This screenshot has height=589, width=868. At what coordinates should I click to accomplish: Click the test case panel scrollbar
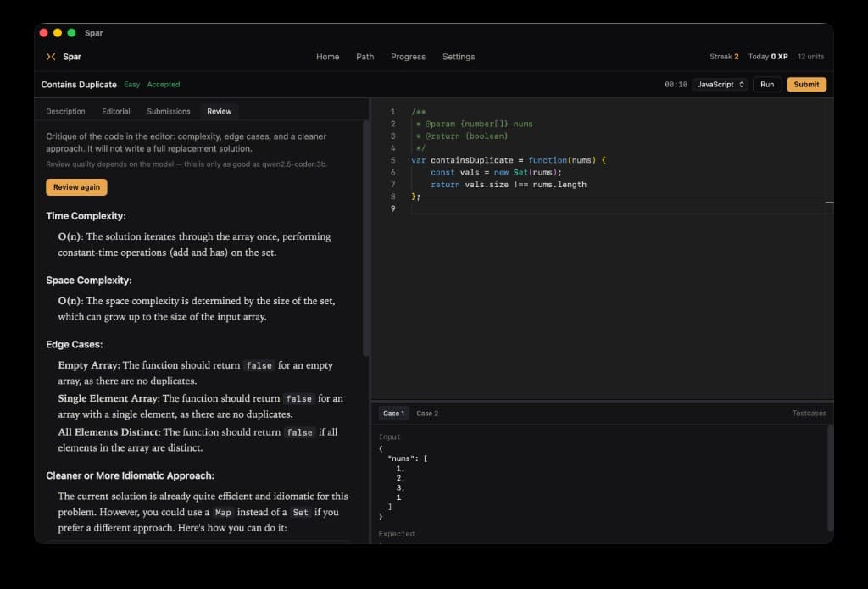pos(830,478)
